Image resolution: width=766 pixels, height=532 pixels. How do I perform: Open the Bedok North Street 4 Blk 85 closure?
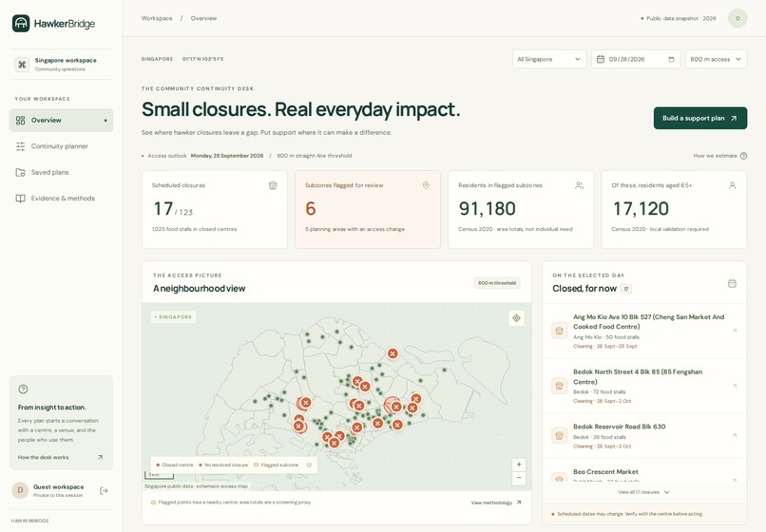(644, 386)
